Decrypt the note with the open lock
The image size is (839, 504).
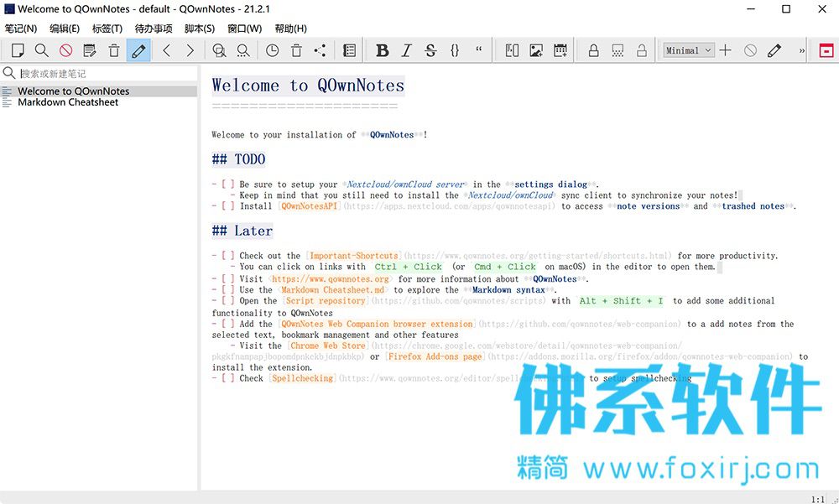(x=642, y=50)
